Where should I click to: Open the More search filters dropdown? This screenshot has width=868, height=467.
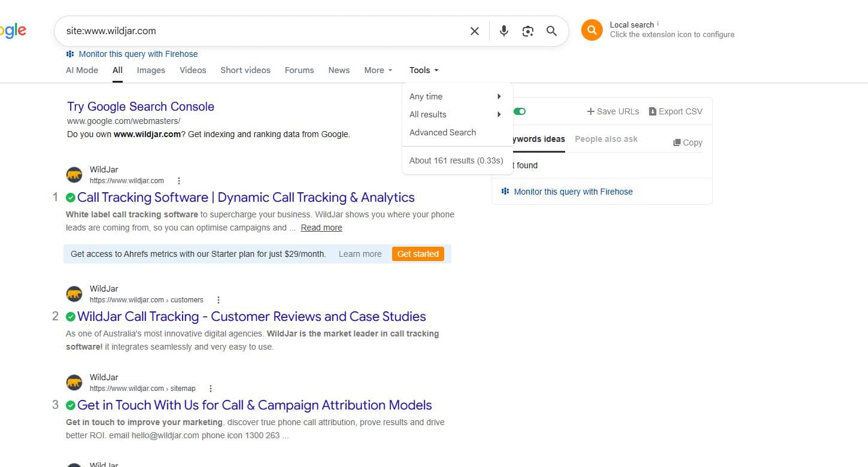[x=378, y=70]
